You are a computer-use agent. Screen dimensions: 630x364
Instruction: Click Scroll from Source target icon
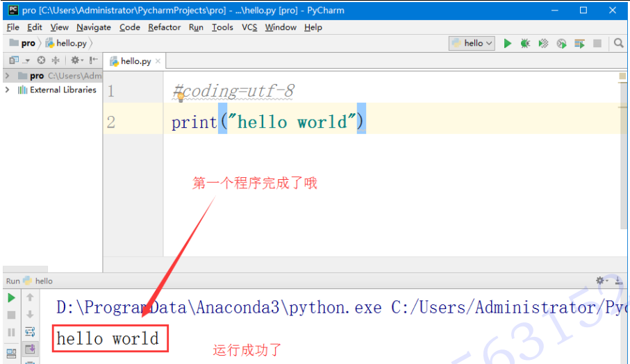[x=41, y=60]
